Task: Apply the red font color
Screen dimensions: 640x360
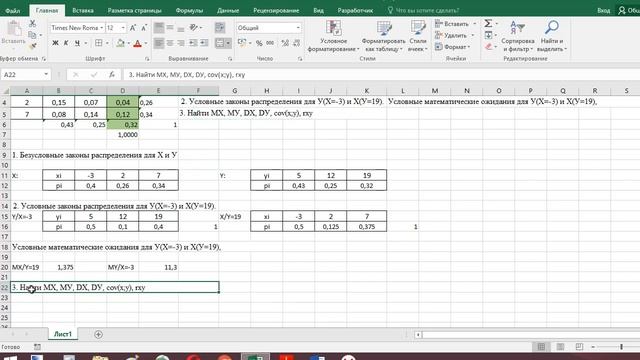Action: [x=138, y=43]
